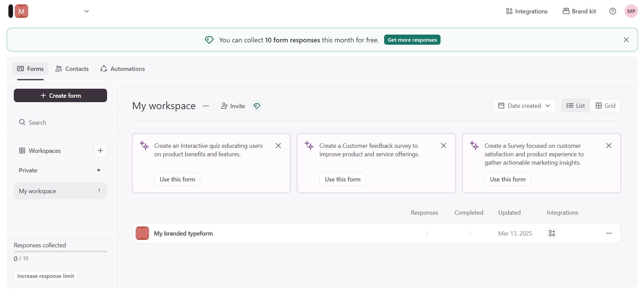This screenshot has width=644, height=294.
Task: Switch to Grid view
Action: click(605, 106)
